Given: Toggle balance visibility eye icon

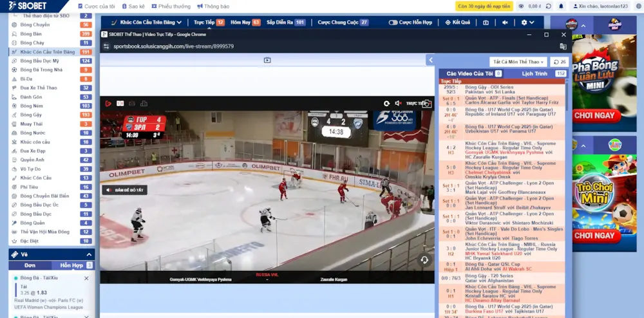Looking at the screenshot, I should (522, 6).
